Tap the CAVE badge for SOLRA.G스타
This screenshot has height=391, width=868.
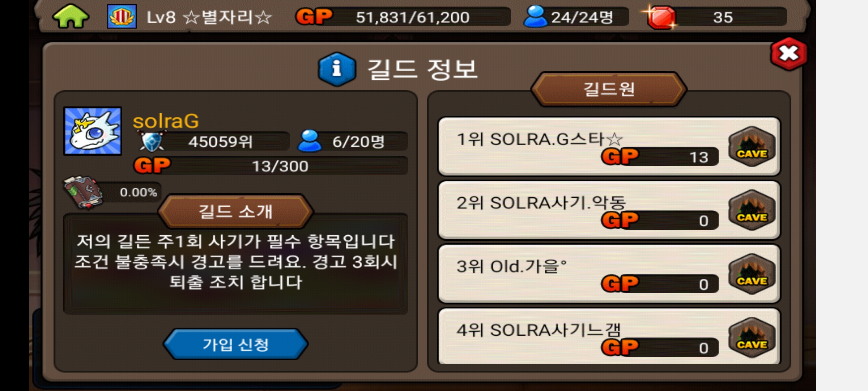[x=752, y=146]
